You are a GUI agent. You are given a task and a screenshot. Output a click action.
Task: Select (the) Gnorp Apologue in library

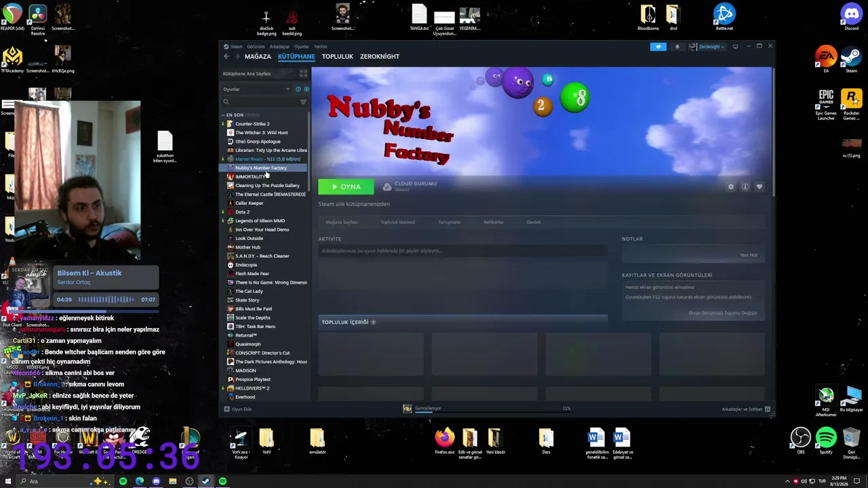coord(258,142)
